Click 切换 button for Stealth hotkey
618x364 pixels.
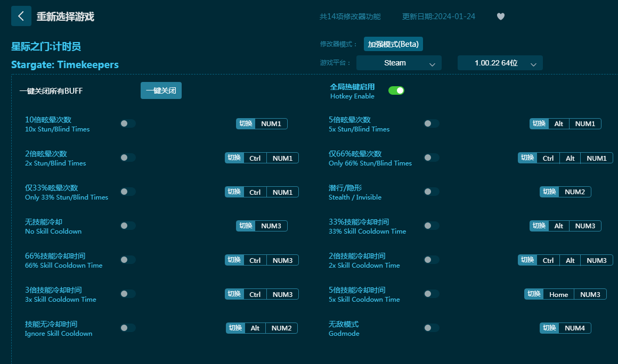[549, 192]
